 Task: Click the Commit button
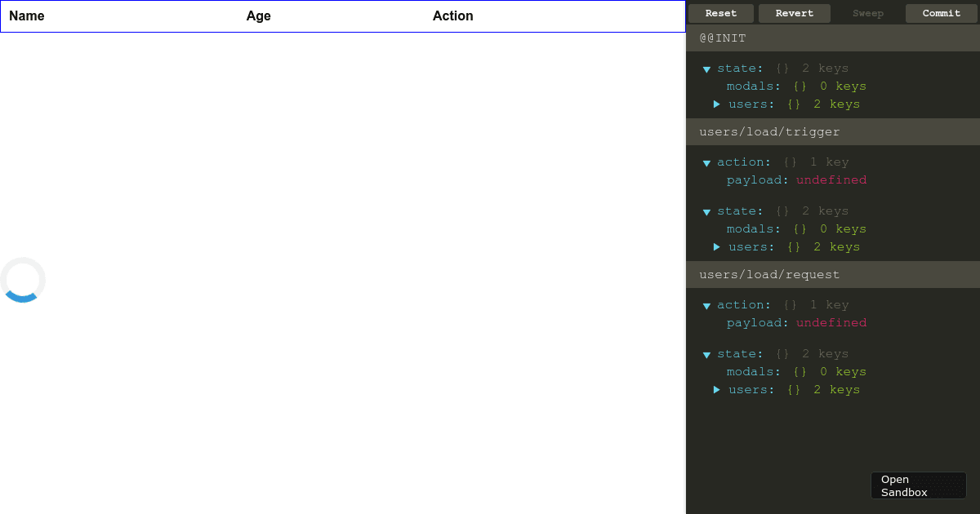point(941,13)
